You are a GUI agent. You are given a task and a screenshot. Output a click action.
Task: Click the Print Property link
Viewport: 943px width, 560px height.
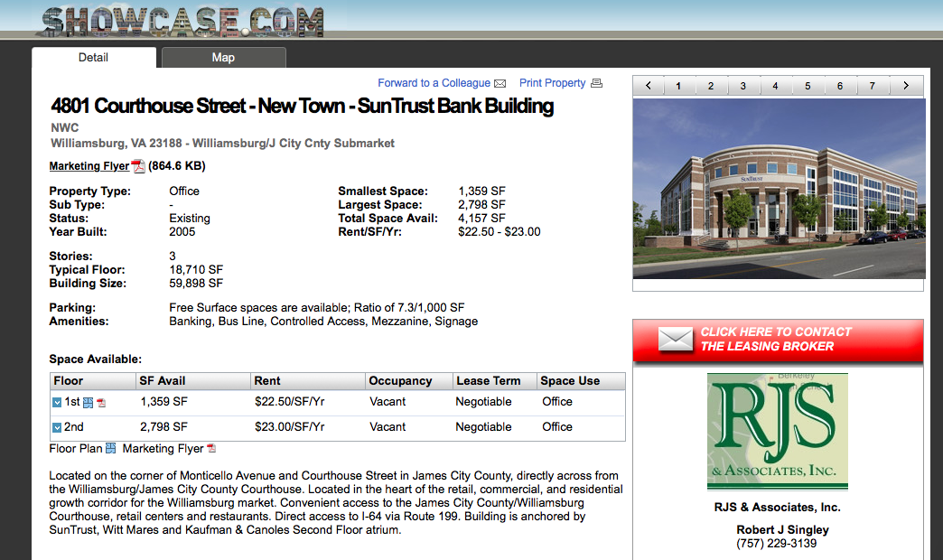(x=552, y=83)
